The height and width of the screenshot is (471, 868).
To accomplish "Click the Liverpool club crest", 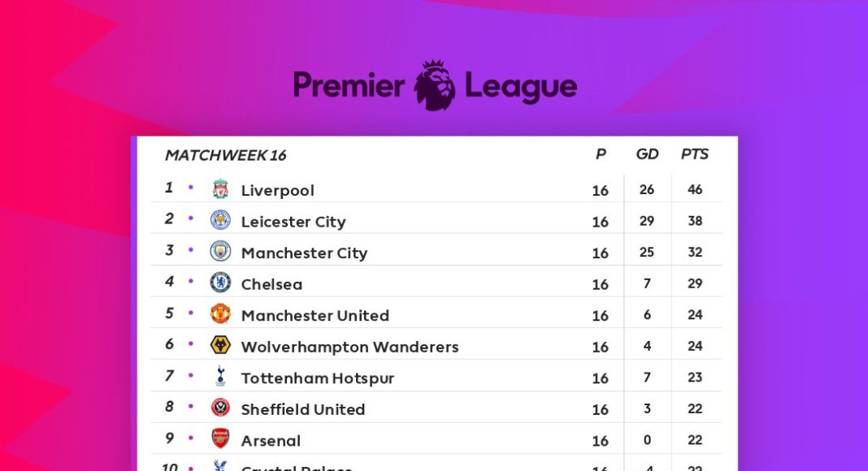I will pyautogui.click(x=220, y=189).
